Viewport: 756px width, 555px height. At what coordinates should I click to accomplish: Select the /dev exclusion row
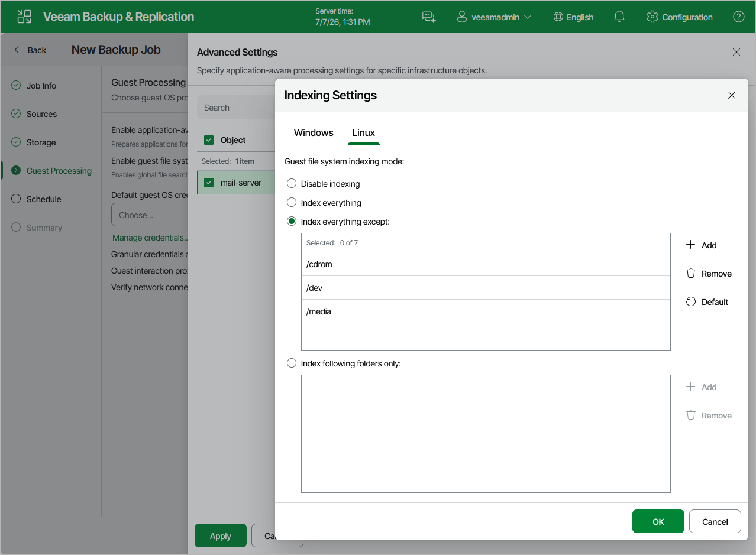pyautogui.click(x=486, y=288)
